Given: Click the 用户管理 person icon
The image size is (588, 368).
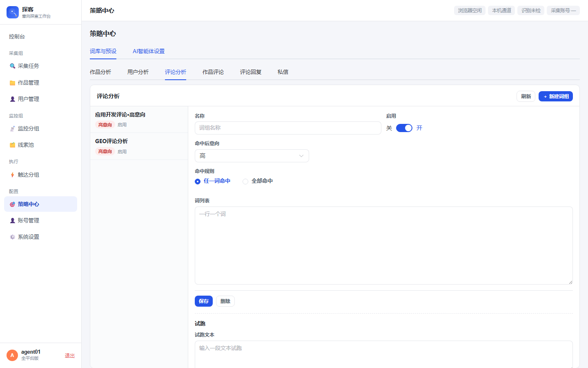Looking at the screenshot, I should pos(12,99).
